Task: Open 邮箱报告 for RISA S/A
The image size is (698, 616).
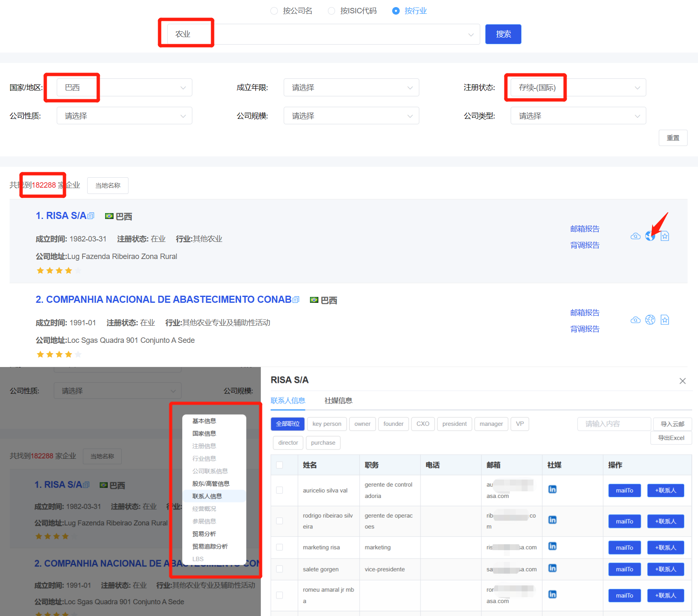Action: 585,229
